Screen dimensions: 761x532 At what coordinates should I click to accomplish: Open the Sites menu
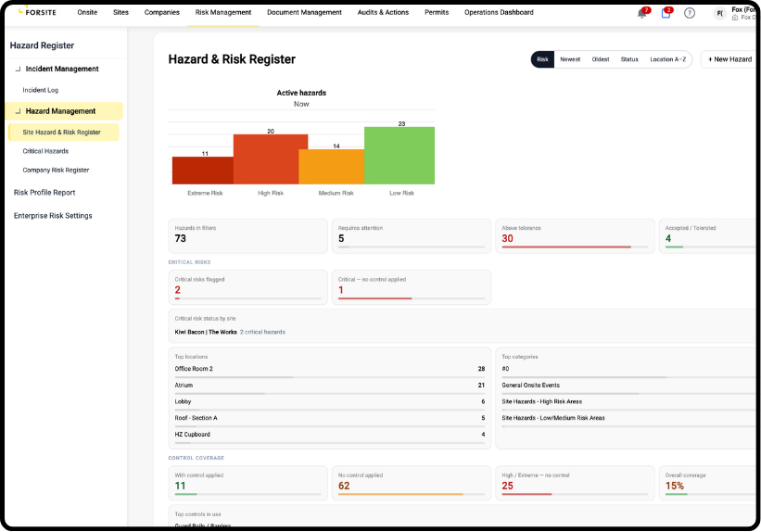point(120,12)
